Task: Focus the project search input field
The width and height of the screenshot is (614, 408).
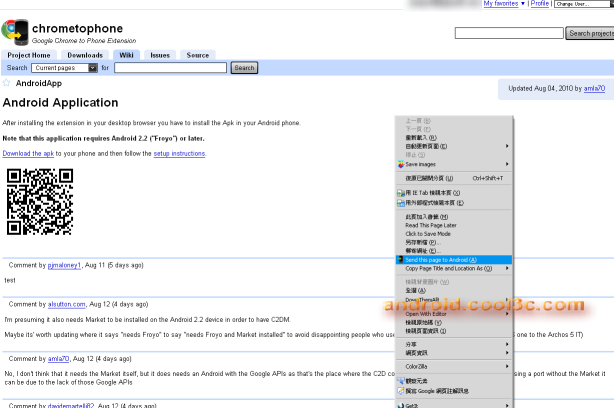Action: 509,33
